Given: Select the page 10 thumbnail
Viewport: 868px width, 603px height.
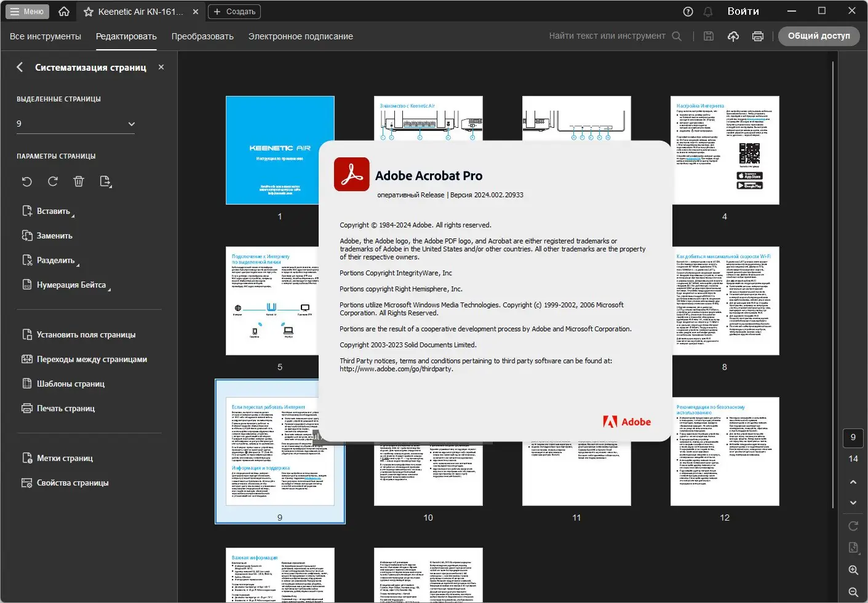Looking at the screenshot, I should [428, 473].
